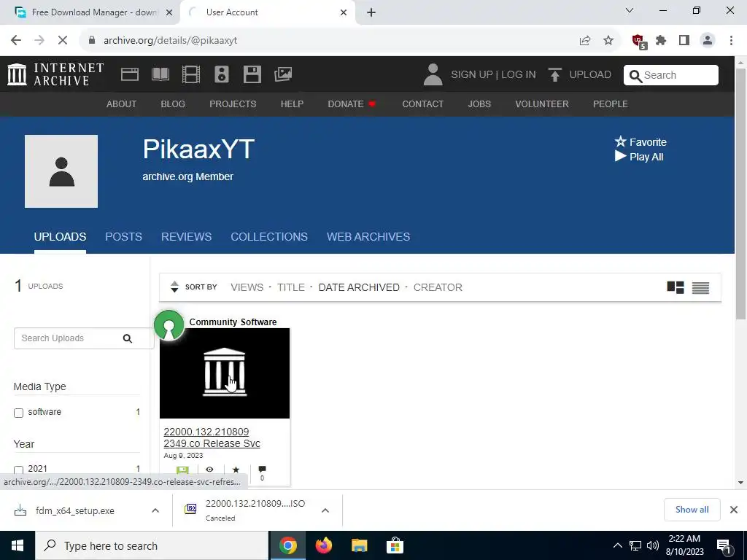The height and width of the screenshot is (560, 747).
Task: Click the LOG IN link
Action: [x=519, y=75]
